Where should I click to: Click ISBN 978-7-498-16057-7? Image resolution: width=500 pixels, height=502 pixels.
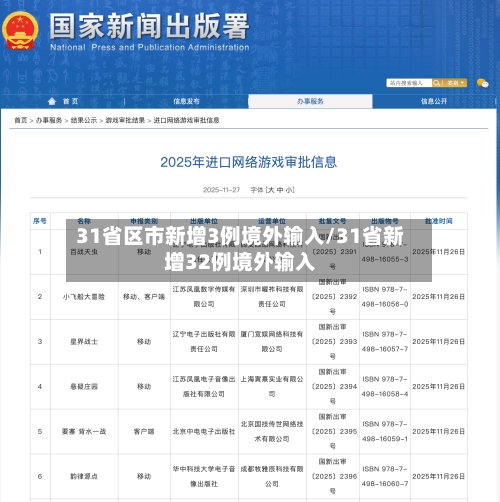(x=385, y=342)
